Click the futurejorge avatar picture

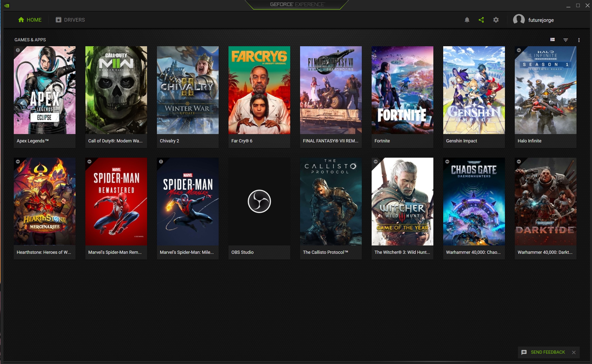point(519,20)
